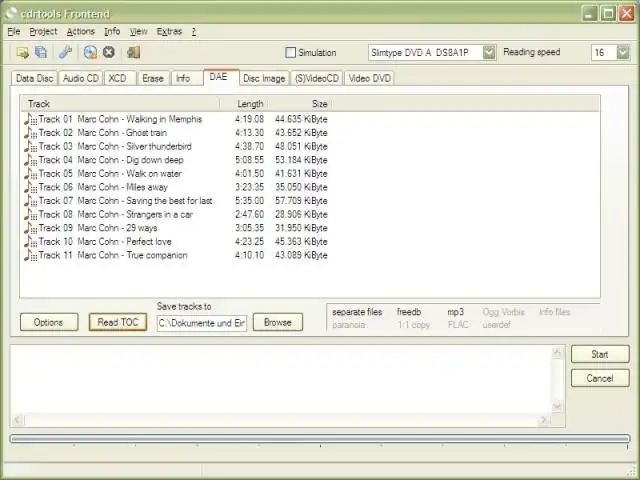Select 'Marc Cohn - Perfect love' track name
Screen dimensions: 640x480
point(124,242)
